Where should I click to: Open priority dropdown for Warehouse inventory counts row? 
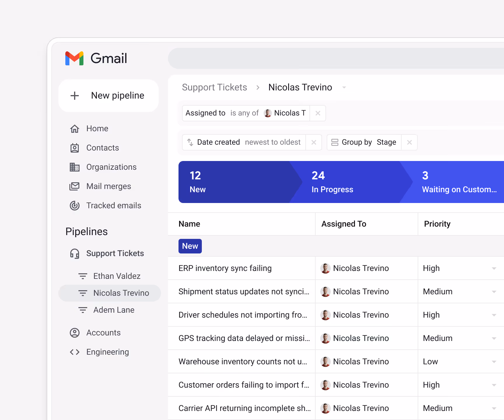click(x=494, y=362)
